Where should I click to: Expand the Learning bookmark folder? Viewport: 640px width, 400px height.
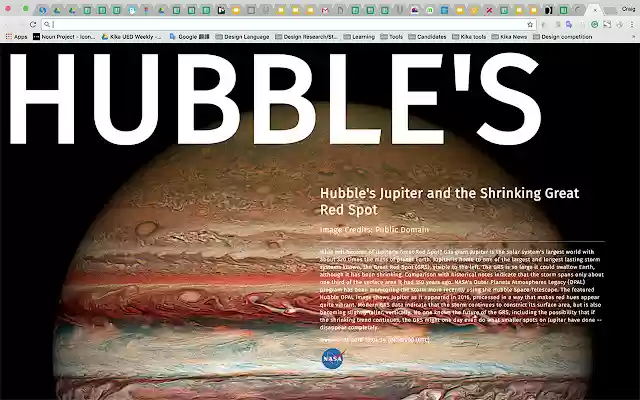pos(359,37)
